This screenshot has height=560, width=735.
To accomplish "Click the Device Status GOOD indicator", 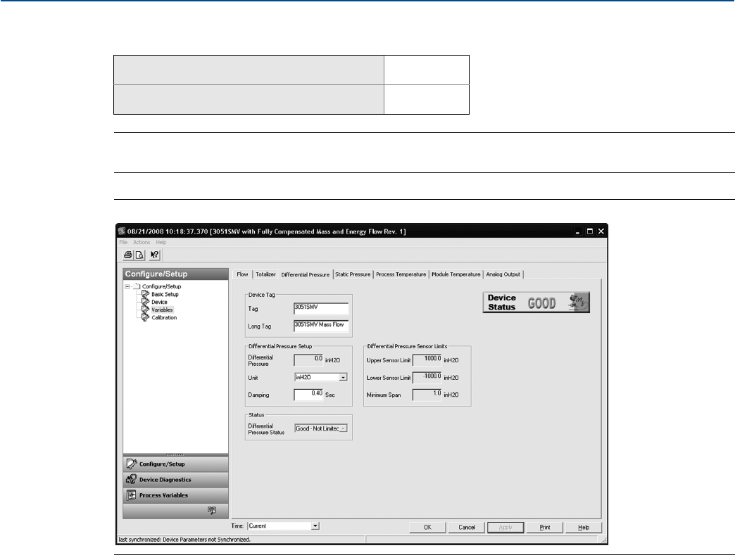I will point(536,303).
